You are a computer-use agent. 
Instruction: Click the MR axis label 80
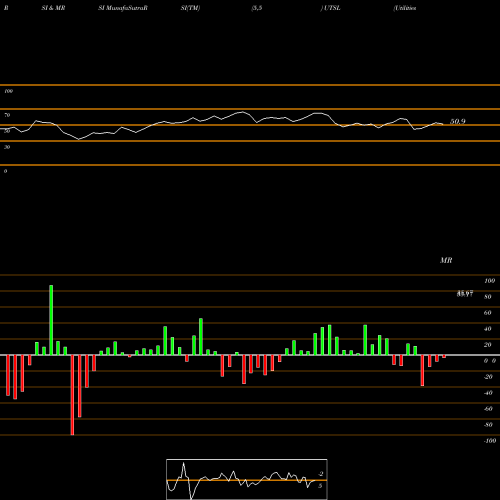(x=488, y=297)
